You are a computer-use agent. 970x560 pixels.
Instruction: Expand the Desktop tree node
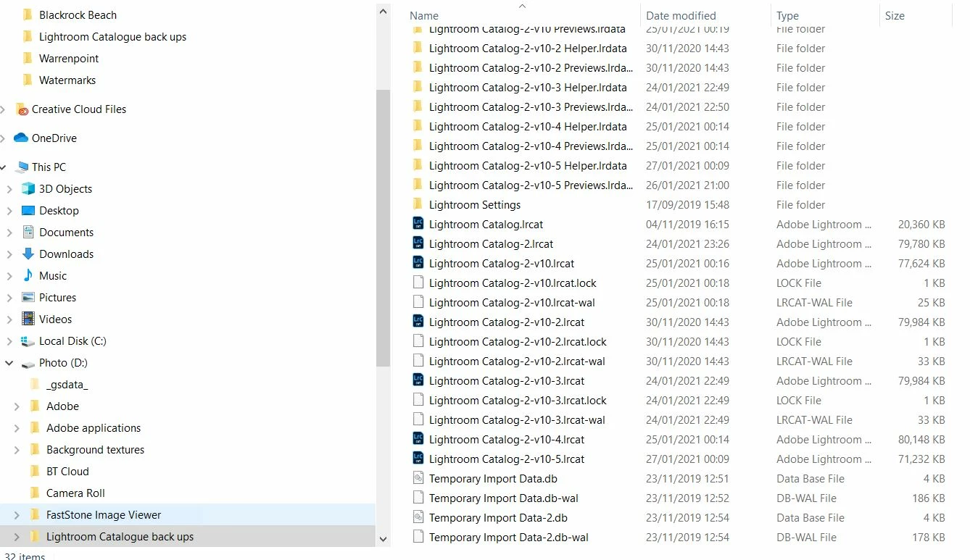click(x=9, y=211)
